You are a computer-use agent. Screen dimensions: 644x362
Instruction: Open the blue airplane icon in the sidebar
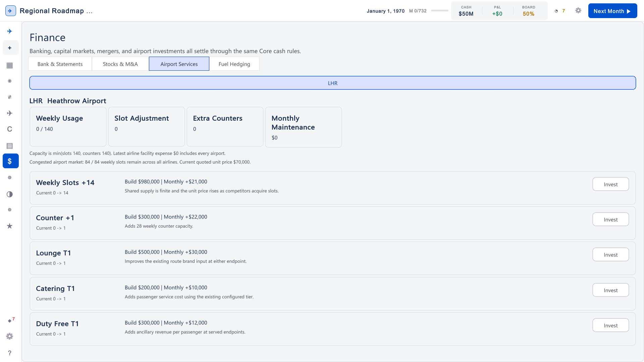click(10, 31)
